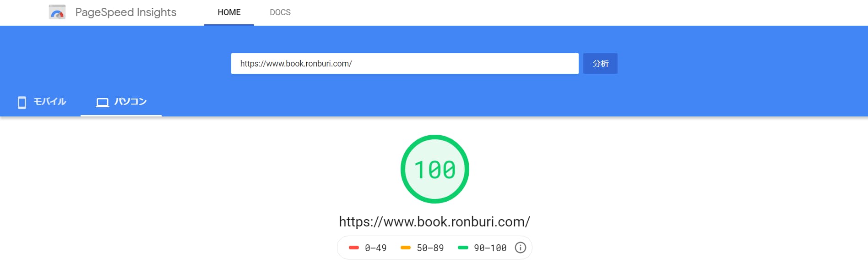The height and width of the screenshot is (270, 868).
Task: Click the PageSpeed Insights title text
Action: 126,12
